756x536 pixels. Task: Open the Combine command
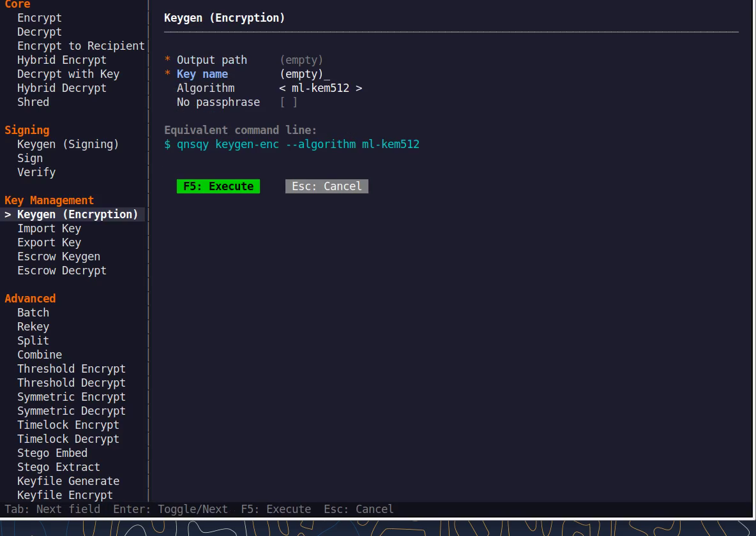pyautogui.click(x=40, y=354)
